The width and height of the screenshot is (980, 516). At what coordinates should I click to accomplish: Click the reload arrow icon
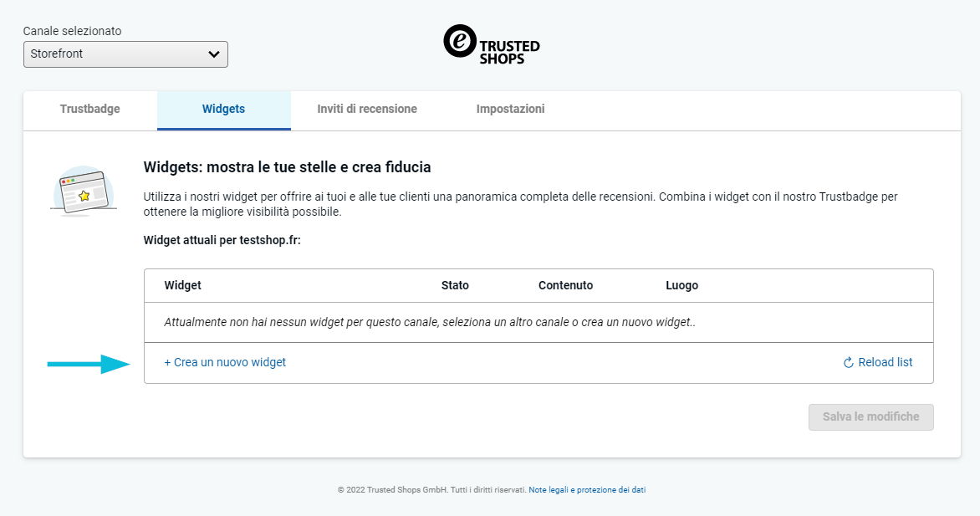tap(848, 363)
